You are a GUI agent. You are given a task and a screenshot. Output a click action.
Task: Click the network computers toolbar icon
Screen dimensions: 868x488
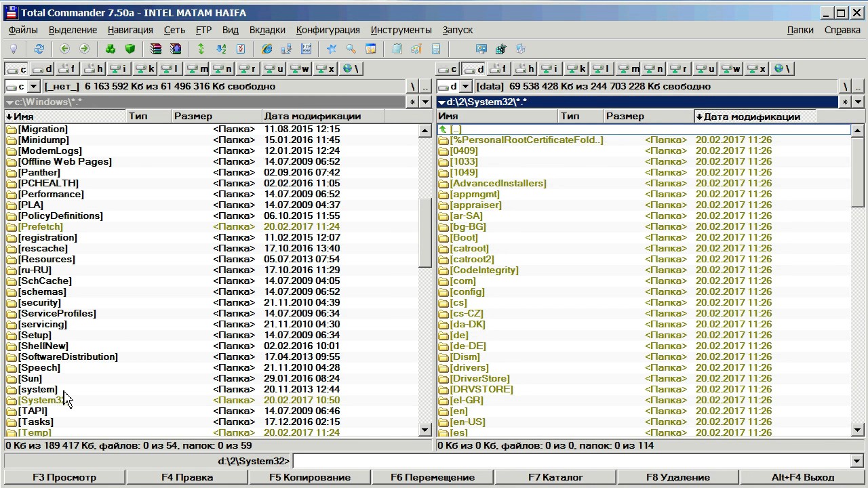(286, 49)
